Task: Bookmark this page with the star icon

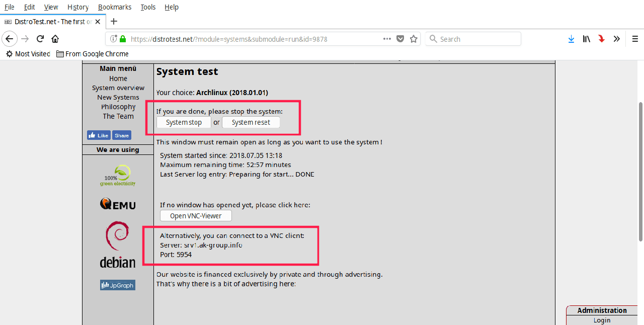Action: 414,39
